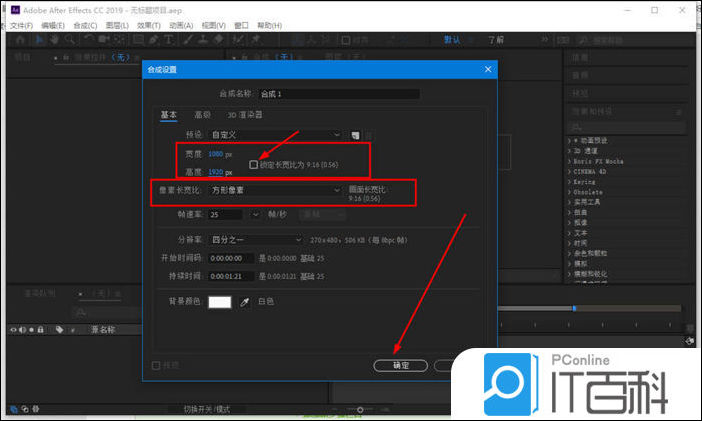The image size is (702, 421).
Task: Click the Home icon in the toolbar
Action: [21, 40]
